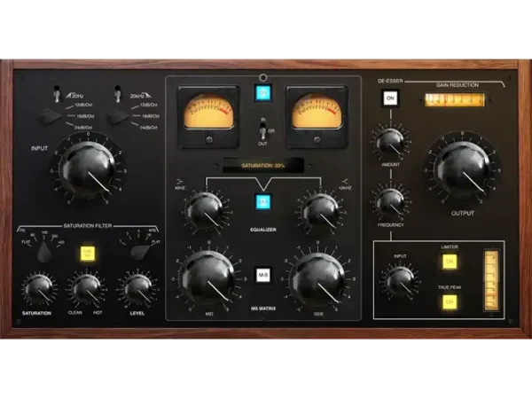Image resolution: width=532 pixels, height=399 pixels.
Task: Click the small arrow right of Saturation display
Action: [x=310, y=166]
